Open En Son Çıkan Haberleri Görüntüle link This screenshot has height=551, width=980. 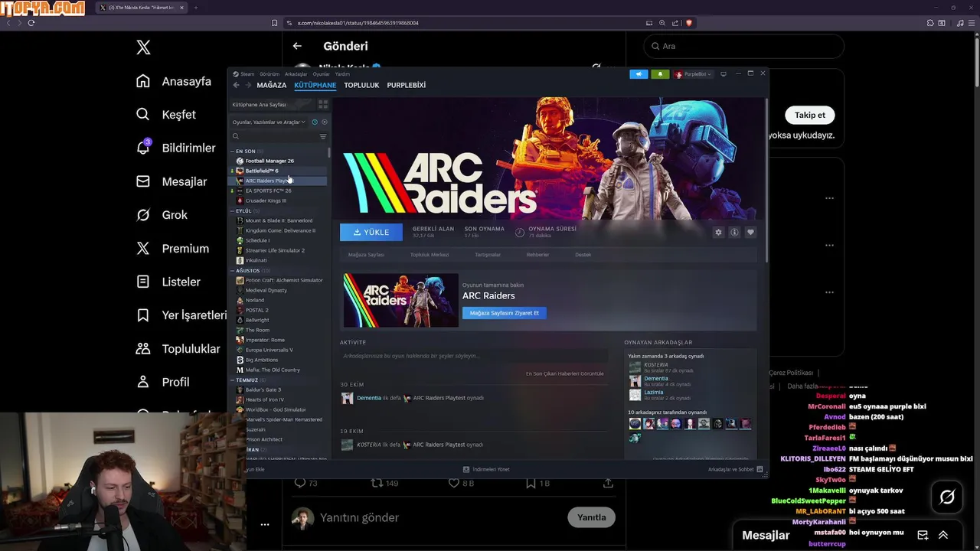click(565, 373)
